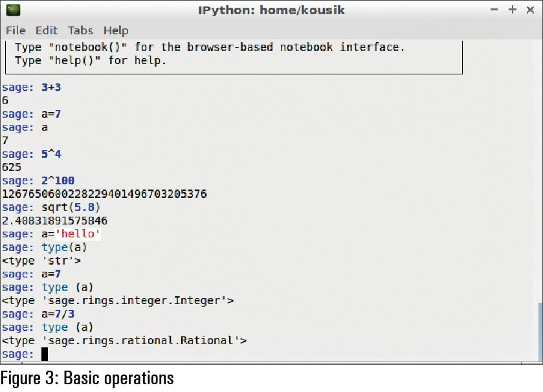Click the 'sage: 5^4' input line

(x=32, y=154)
